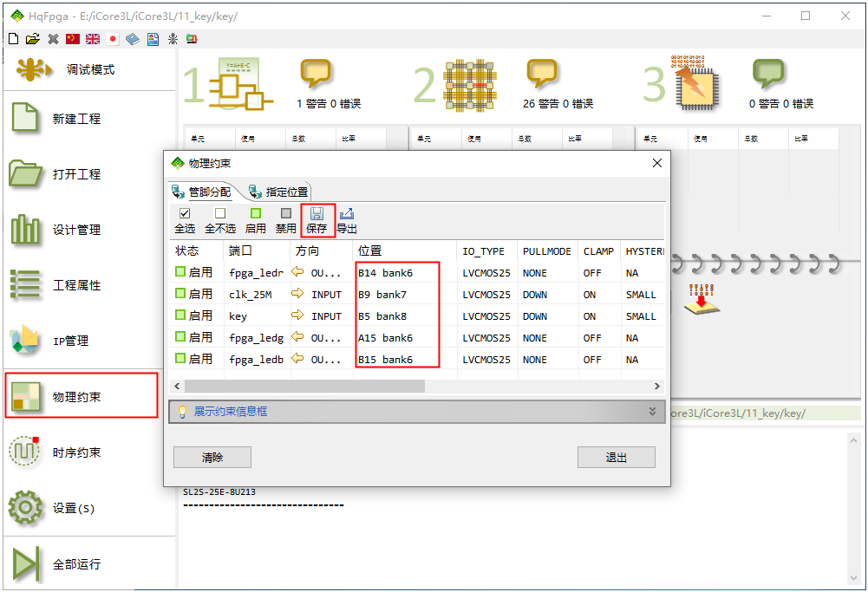Check the 全选 (select all) checkbox

pos(185,213)
